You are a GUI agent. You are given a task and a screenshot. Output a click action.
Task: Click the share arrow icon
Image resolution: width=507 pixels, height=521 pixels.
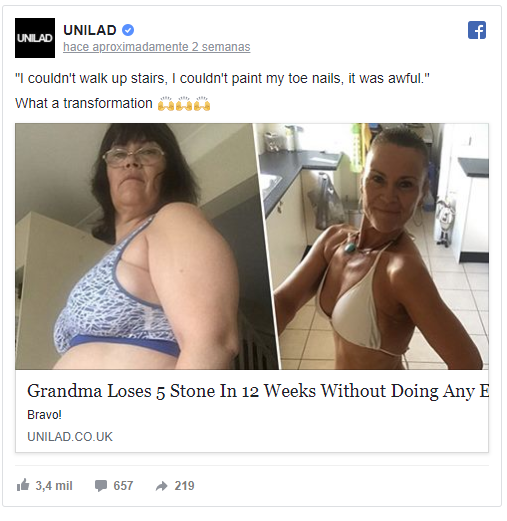pos(162,486)
